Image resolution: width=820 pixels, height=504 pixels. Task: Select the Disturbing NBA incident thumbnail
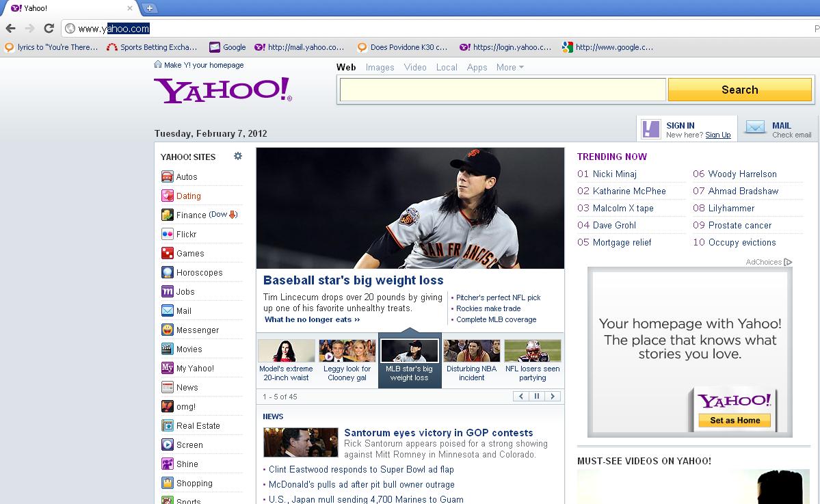[x=472, y=351]
